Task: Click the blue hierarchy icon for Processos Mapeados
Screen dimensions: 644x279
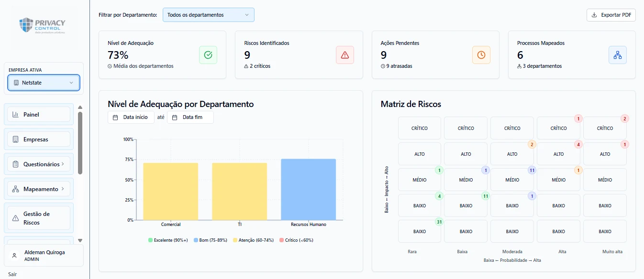Action: pos(618,55)
